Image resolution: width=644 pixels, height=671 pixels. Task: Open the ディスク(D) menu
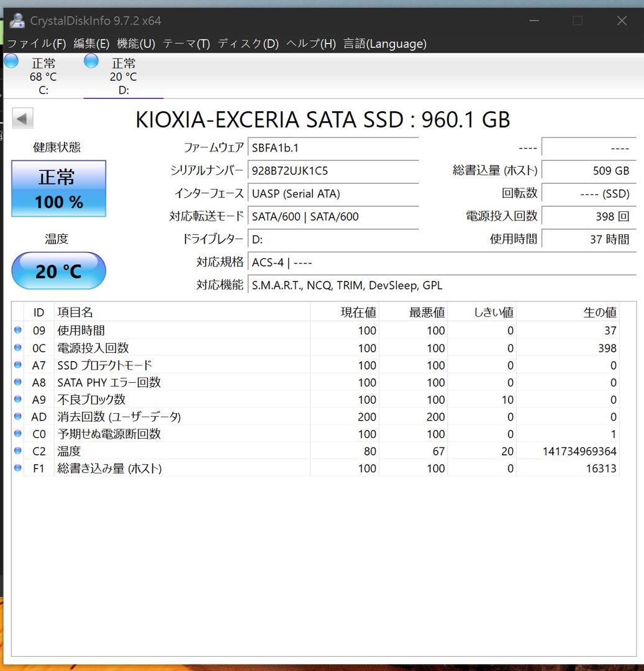pyautogui.click(x=248, y=43)
